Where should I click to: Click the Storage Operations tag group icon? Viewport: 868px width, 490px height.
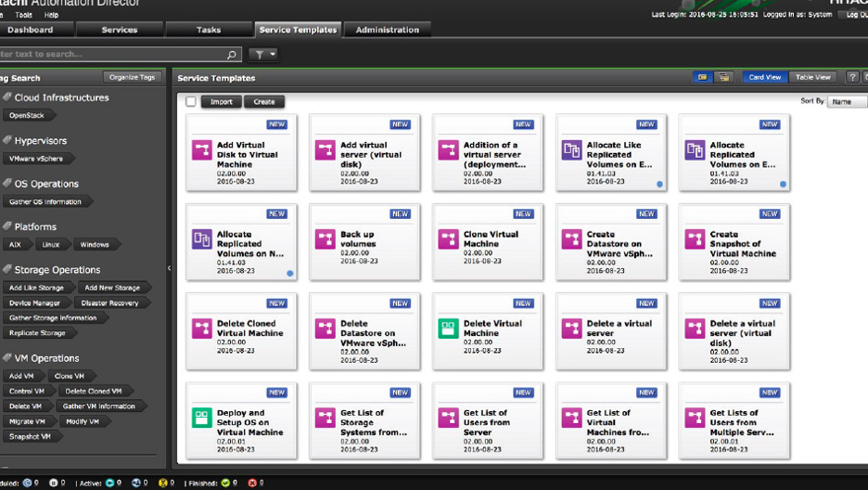(x=7, y=269)
